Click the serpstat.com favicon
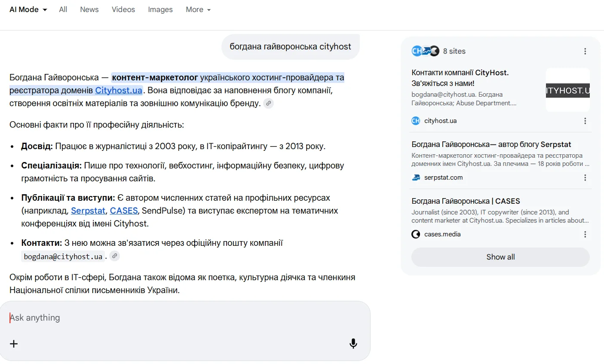 click(416, 177)
